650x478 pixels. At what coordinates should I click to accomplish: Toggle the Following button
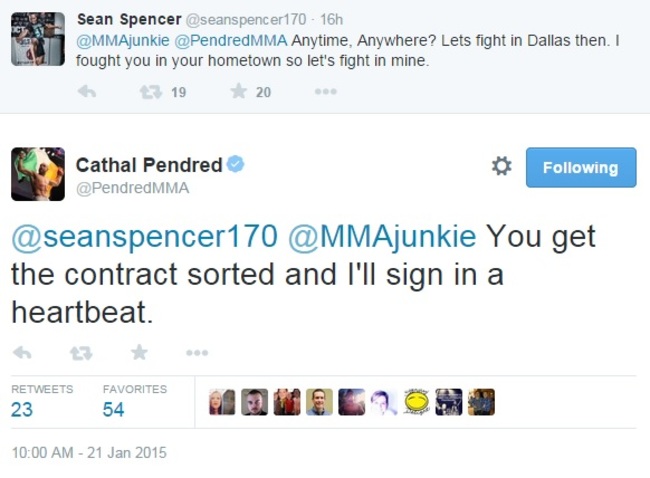580,168
